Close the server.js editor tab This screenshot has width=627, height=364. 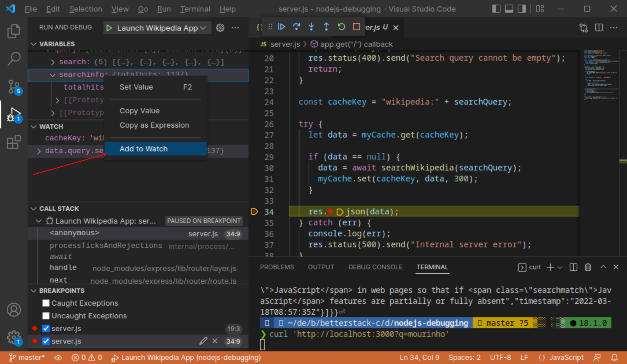396,28
